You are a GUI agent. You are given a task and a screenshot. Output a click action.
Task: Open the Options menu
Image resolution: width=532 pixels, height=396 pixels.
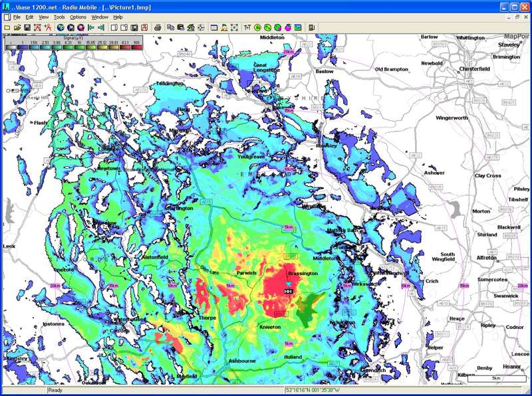coord(78,17)
